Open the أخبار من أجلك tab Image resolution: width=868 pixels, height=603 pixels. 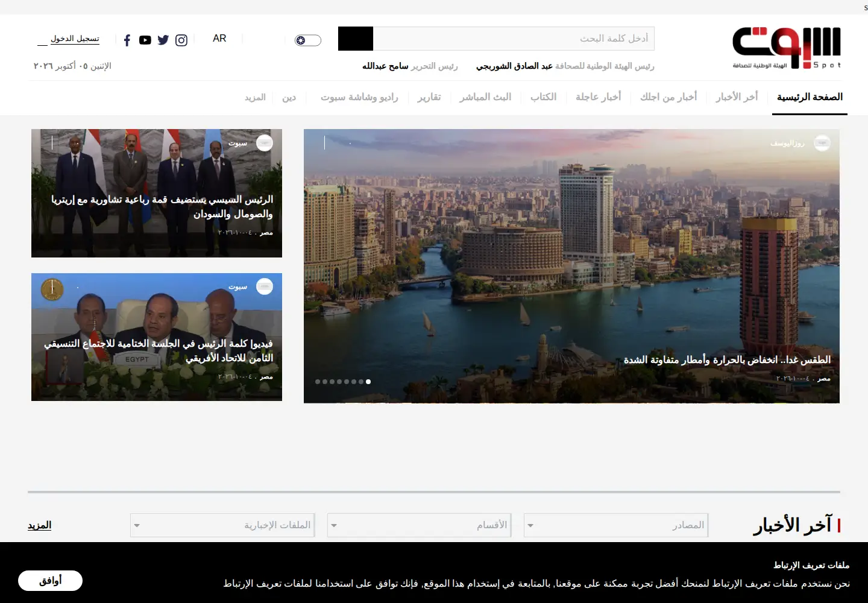pos(668,97)
